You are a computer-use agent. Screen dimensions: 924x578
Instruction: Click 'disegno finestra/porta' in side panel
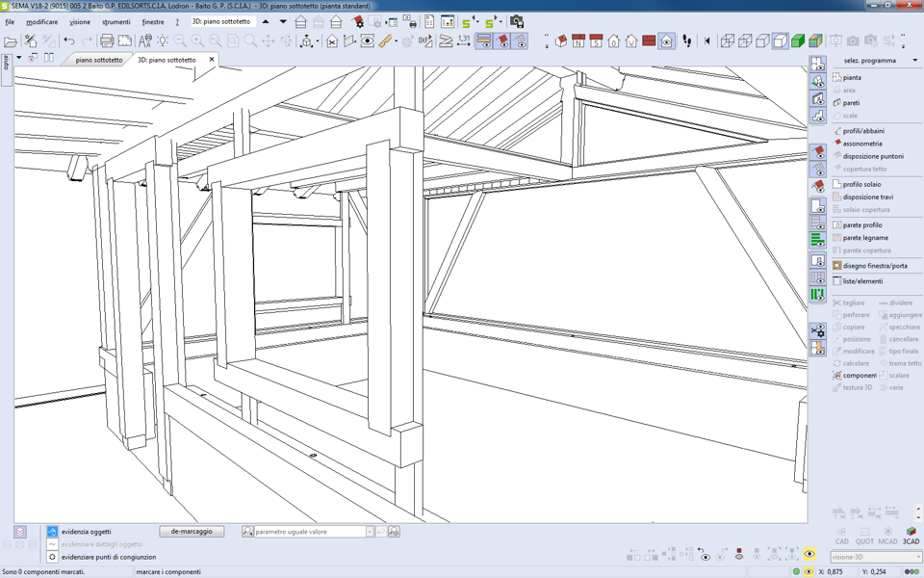(x=874, y=266)
